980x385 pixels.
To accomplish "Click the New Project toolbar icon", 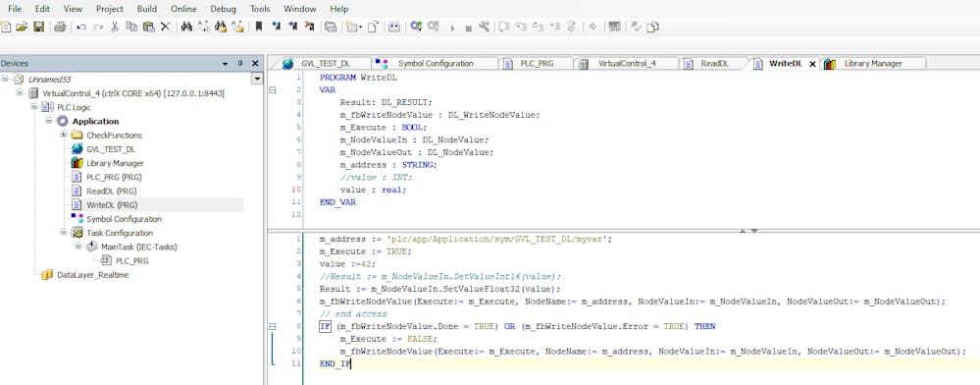I will click(6, 27).
